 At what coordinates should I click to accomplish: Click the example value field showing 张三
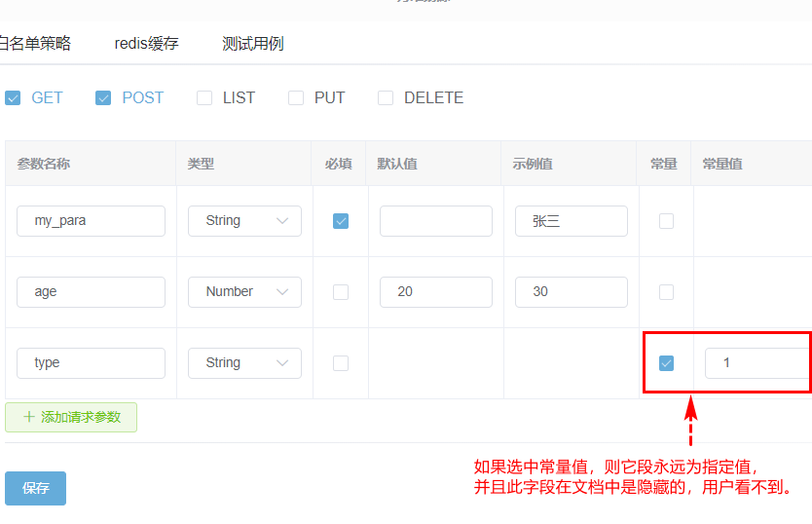point(571,221)
